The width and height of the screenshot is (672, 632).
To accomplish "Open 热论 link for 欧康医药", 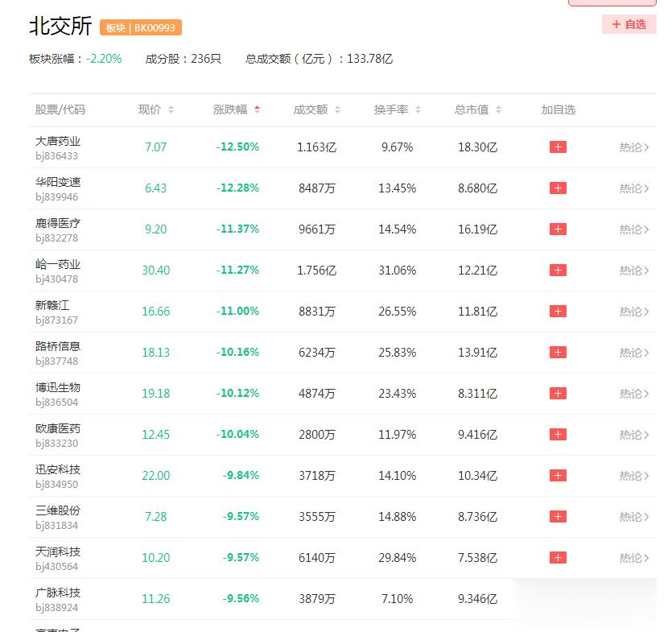I will pyautogui.click(x=634, y=435).
